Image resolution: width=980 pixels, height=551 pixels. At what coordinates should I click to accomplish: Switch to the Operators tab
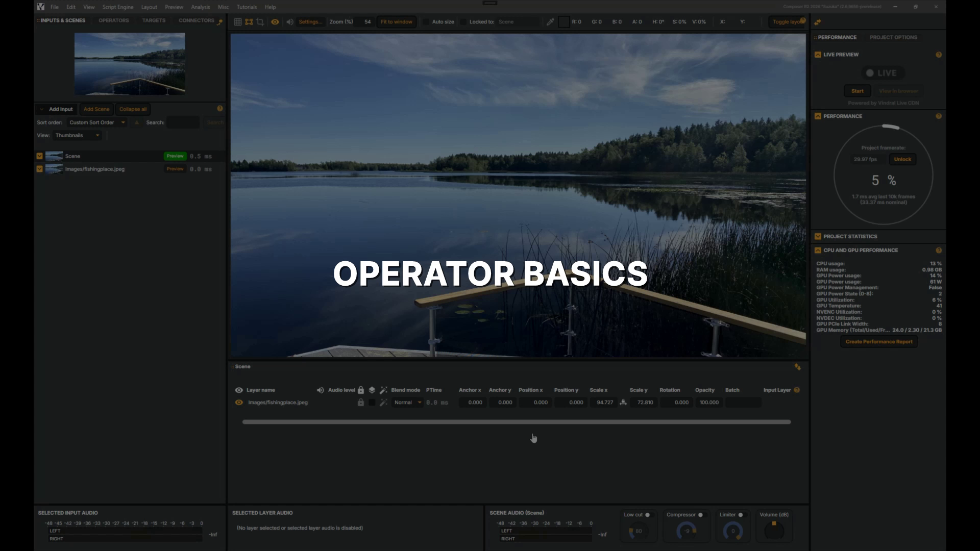tap(114, 20)
